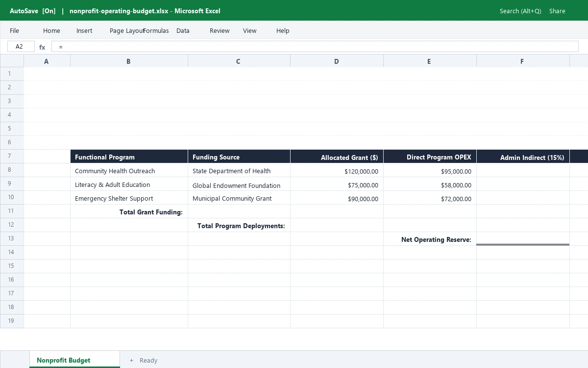Screen dimensions: 588x368
Task: Click into the formula bar
Action: [x=315, y=47]
